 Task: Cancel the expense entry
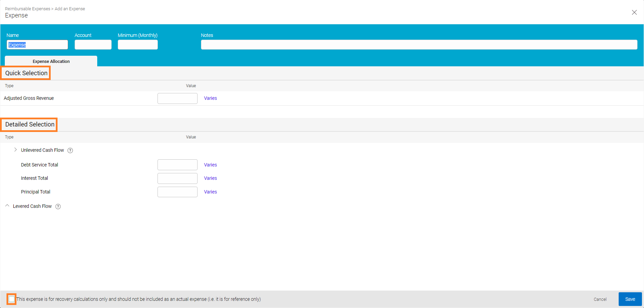(x=600, y=299)
